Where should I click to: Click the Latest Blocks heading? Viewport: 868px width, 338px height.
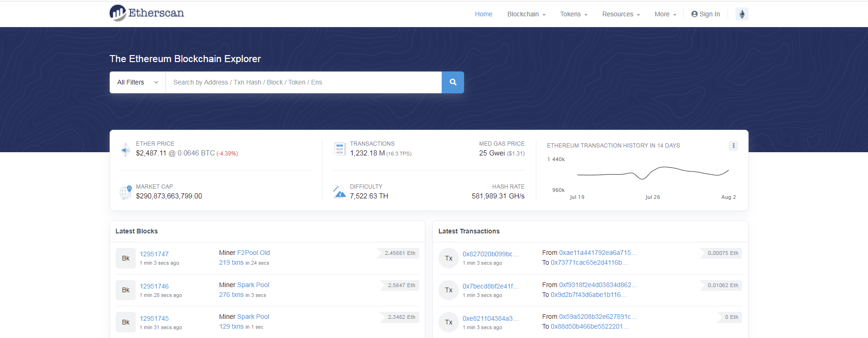137,231
